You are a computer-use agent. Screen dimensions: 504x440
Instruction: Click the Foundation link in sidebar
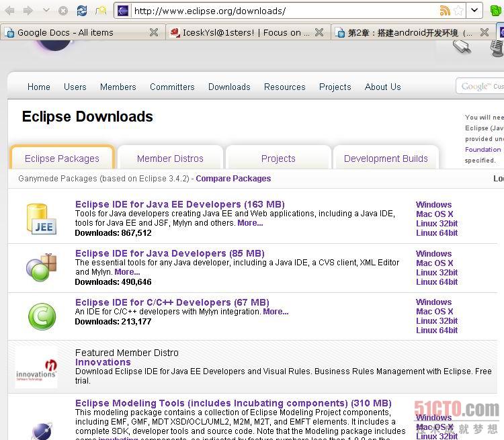click(x=482, y=149)
